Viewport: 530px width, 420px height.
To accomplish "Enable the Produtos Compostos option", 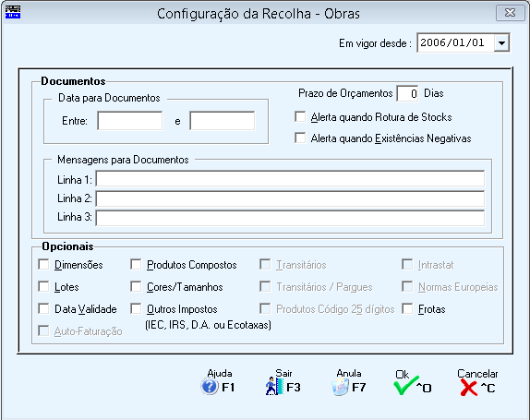I will click(136, 264).
